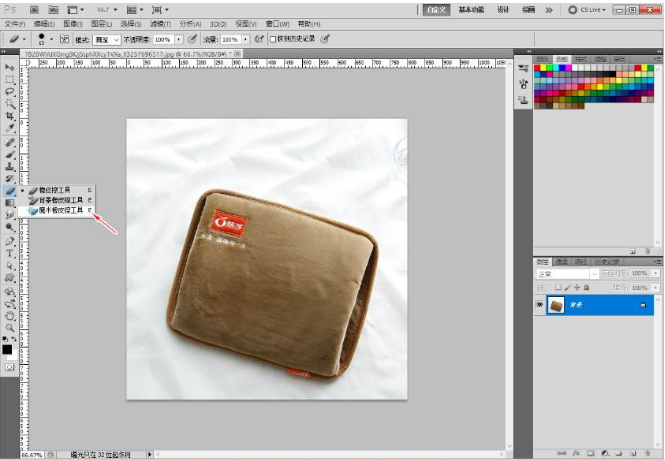The height and width of the screenshot is (460, 665).
Task: Open the eraser mode dropdown
Action: pos(107,39)
